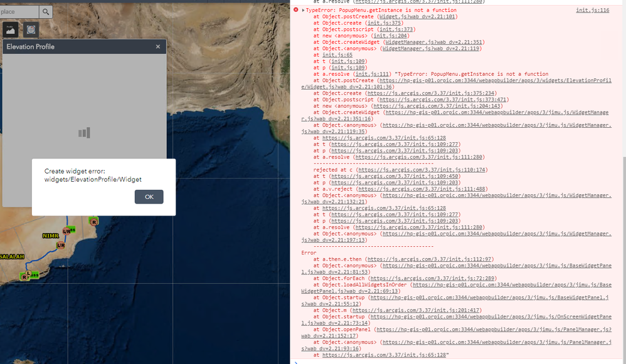The image size is (626, 364).
Task: Click the L/R marker below NIMR label
Action: click(61, 245)
